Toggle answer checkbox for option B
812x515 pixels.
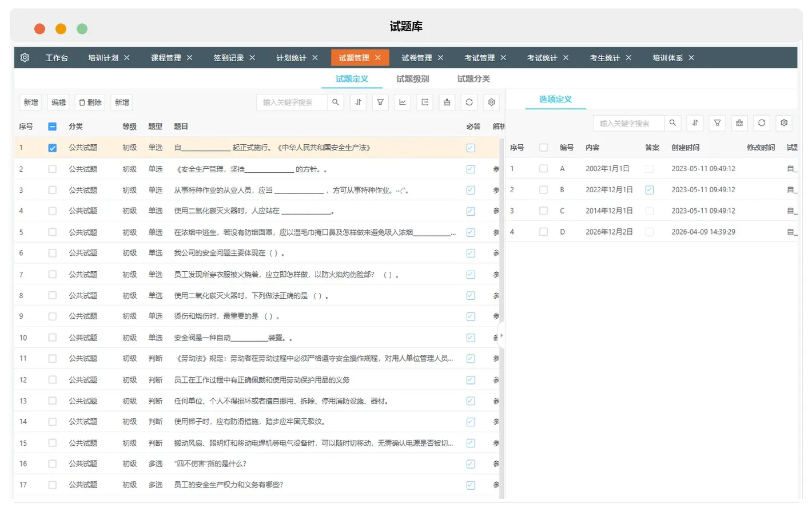point(650,190)
